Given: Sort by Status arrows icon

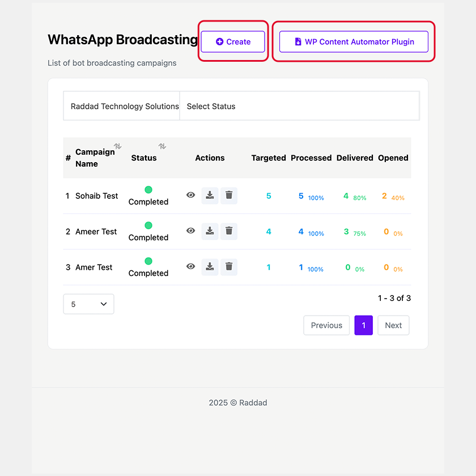Looking at the screenshot, I should point(162,146).
